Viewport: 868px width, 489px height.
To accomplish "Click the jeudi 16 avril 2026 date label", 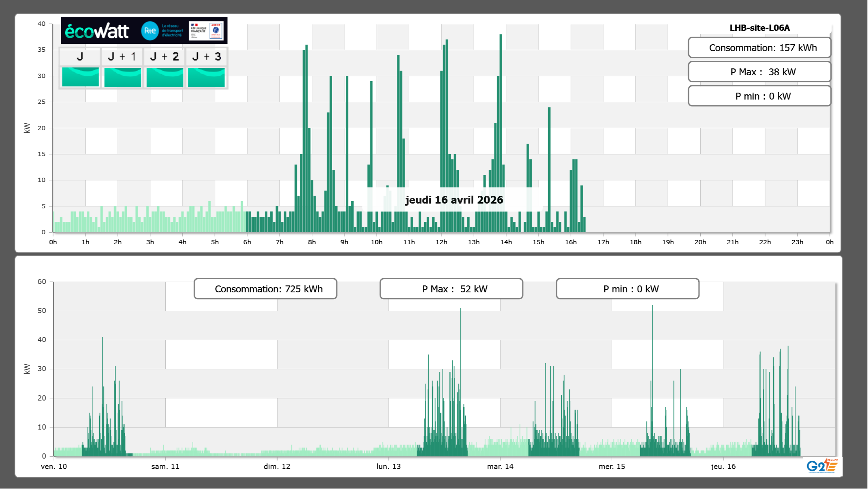I will pos(454,200).
